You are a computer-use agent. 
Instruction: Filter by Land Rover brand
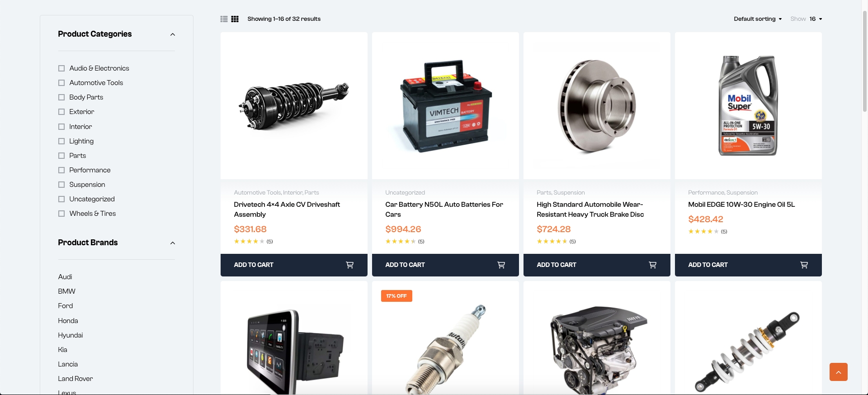tap(75, 379)
